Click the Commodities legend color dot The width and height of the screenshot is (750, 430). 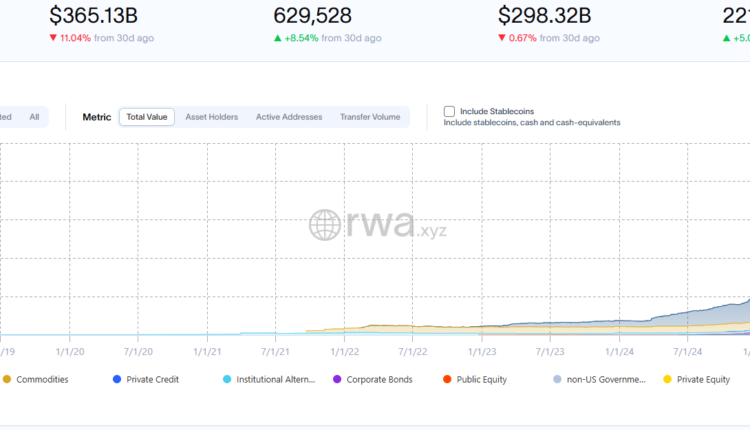(x=7, y=379)
